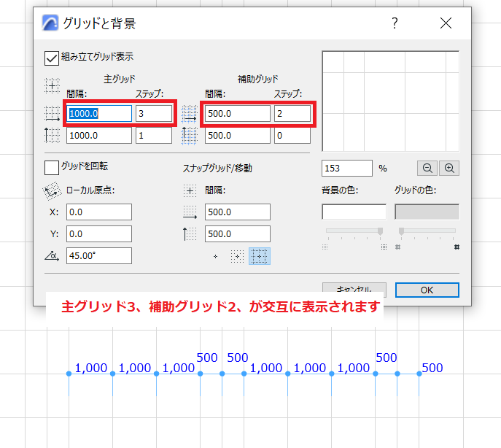Screen dimensions: 501x448
Task: Select the snap grid mode icon
Action: 237,256
